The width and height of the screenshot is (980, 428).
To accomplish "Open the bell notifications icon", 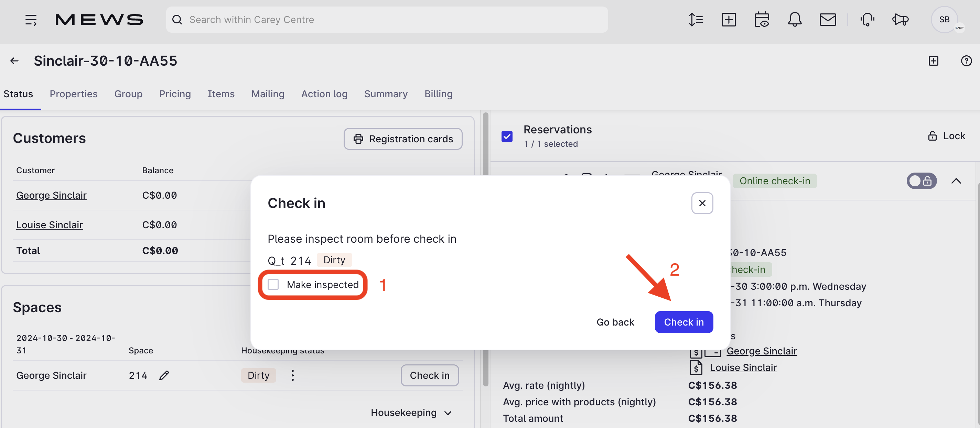I will pos(794,19).
